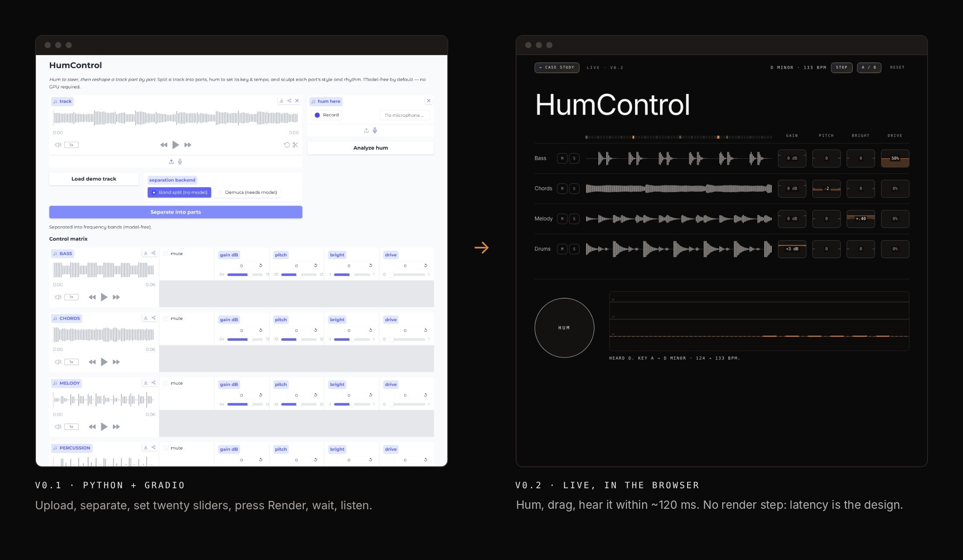Fast-forward the main track player
The width and height of the screenshot is (963, 560).
point(188,145)
